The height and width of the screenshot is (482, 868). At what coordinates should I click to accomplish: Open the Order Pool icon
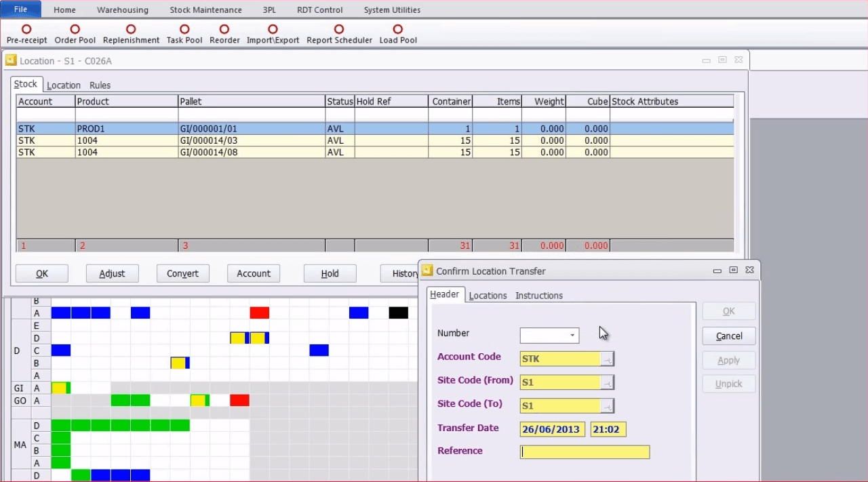(x=75, y=29)
